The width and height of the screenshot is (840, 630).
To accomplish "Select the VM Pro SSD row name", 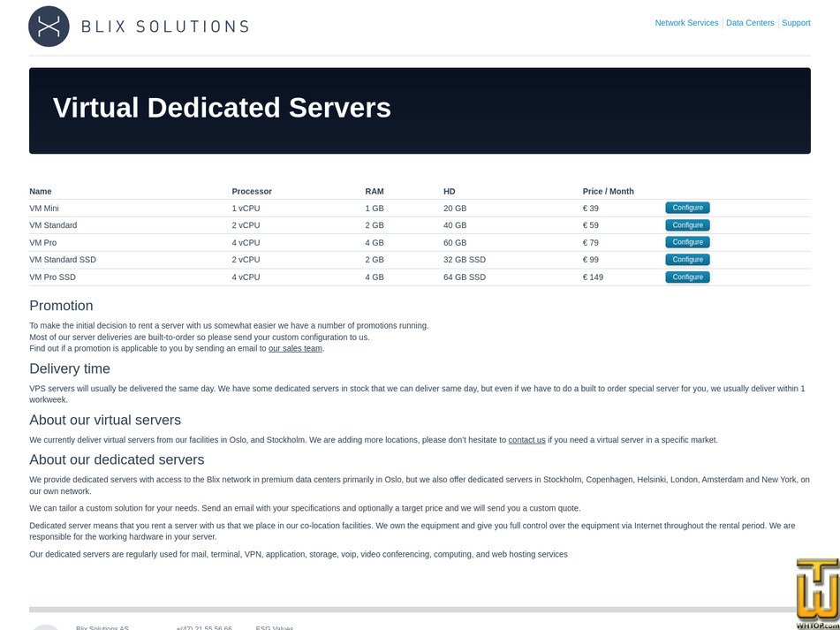I will click(52, 277).
